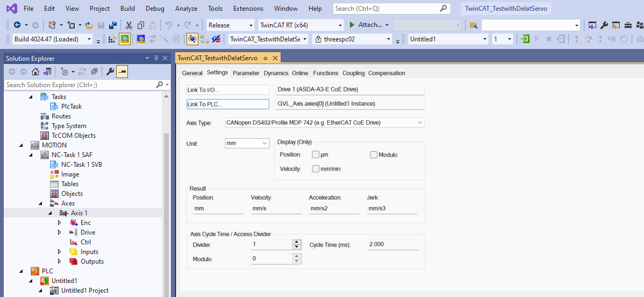Viewport: 644px width, 297px height.
Task: Click the Show Sub Items icon
Action: click(204, 39)
